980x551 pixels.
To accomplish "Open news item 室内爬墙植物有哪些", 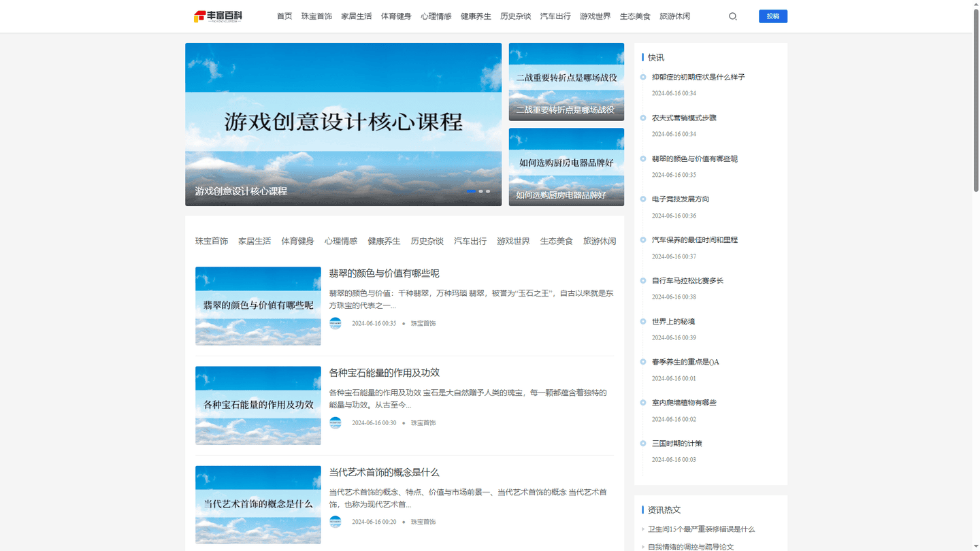I will 684,403.
